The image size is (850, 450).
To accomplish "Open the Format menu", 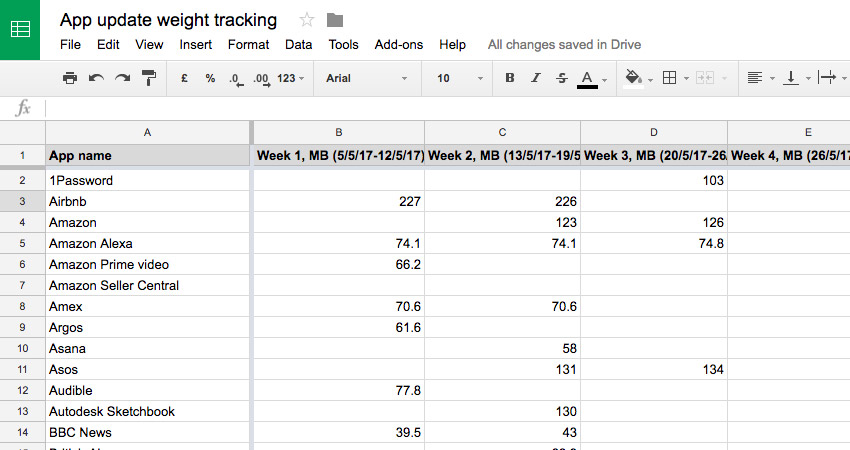I will click(248, 44).
